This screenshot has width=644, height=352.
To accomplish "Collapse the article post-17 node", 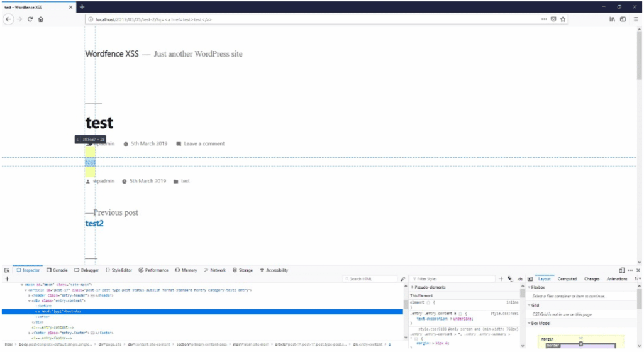I will click(x=25, y=290).
